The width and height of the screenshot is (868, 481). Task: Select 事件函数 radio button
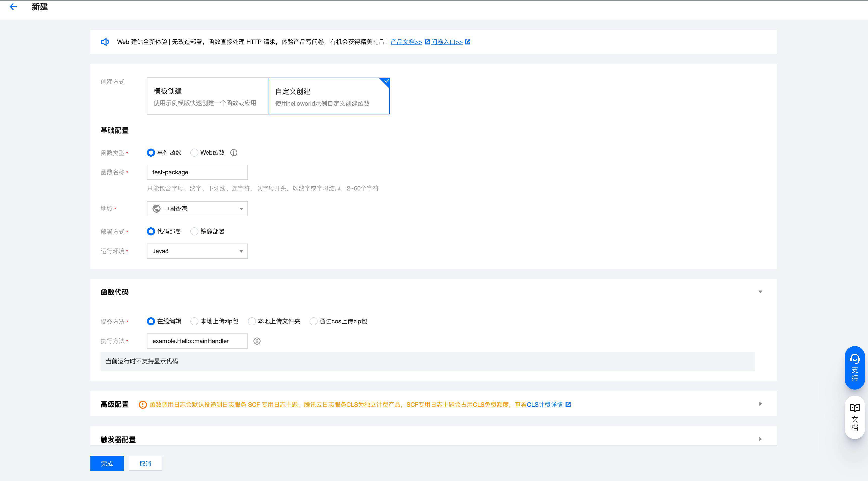(151, 153)
